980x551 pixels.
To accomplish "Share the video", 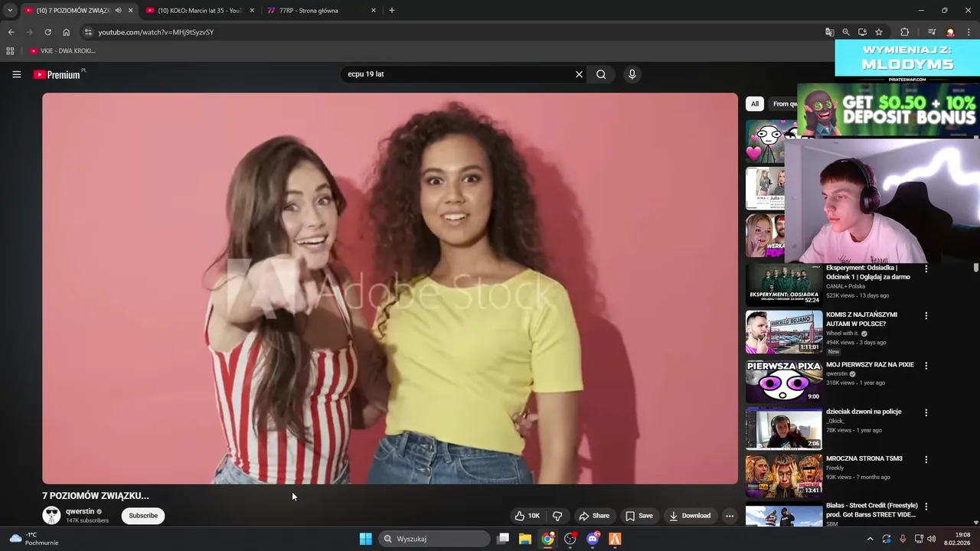I will (594, 516).
